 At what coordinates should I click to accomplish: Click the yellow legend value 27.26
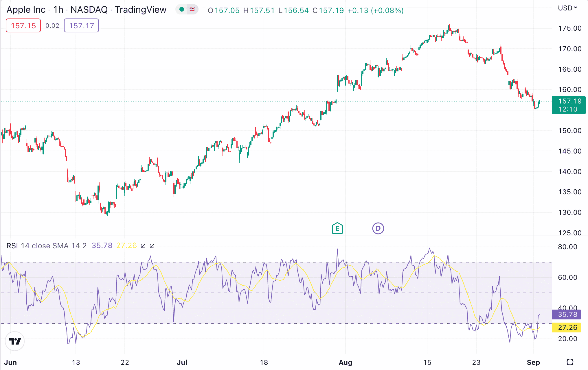click(x=126, y=246)
